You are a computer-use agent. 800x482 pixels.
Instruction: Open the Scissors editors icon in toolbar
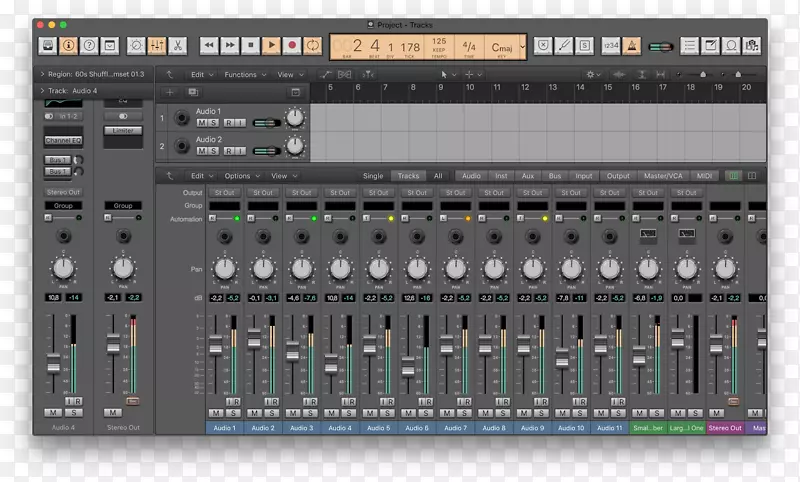click(177, 45)
